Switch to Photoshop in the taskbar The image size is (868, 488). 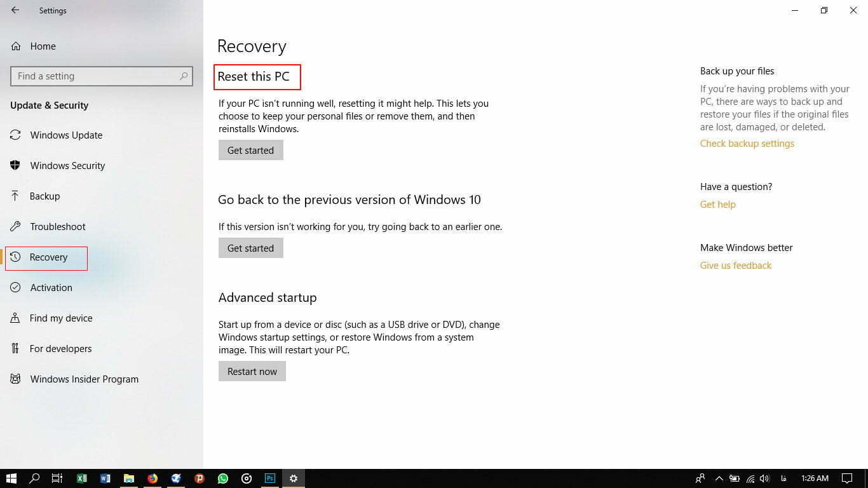pos(270,478)
